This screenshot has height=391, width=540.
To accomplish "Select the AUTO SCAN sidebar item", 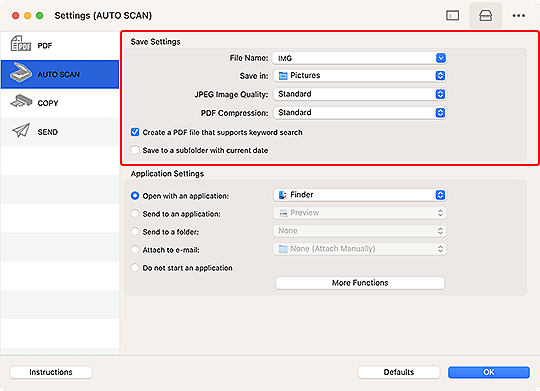I will (x=60, y=74).
